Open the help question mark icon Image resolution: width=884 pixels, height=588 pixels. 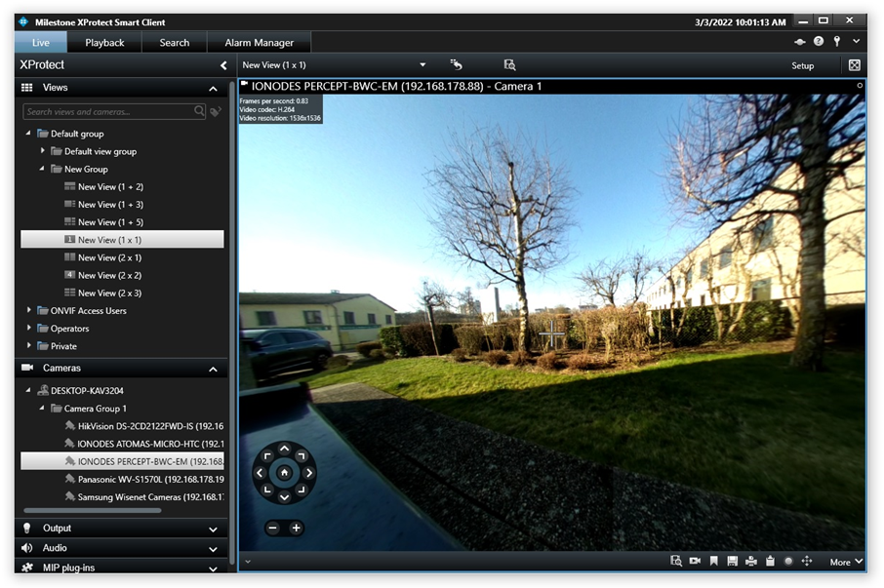pyautogui.click(x=818, y=41)
